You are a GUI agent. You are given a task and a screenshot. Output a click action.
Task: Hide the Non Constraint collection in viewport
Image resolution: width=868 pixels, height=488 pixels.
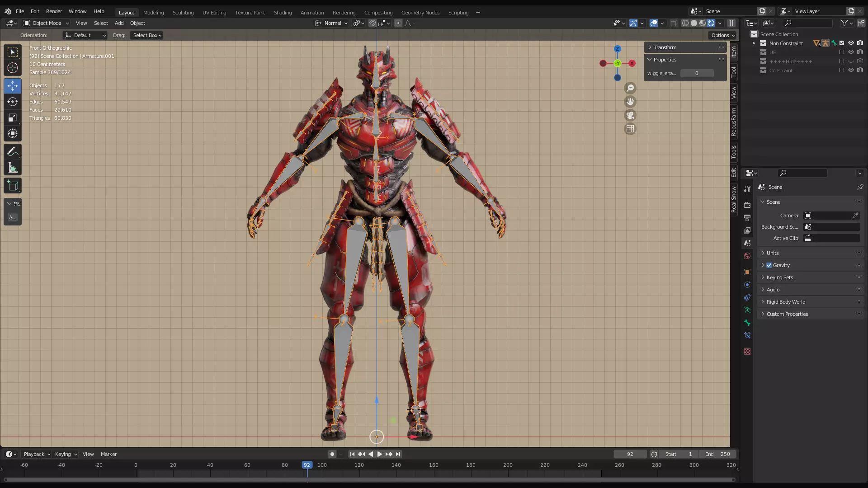click(851, 43)
